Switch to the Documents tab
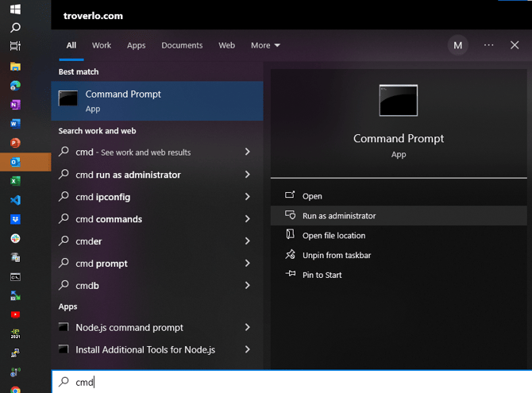Image resolution: width=532 pixels, height=393 pixels. 182,45
